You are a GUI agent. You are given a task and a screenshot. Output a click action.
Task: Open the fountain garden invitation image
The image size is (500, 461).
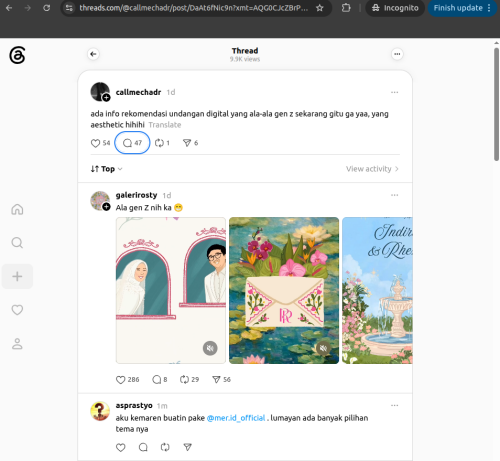pos(377,290)
